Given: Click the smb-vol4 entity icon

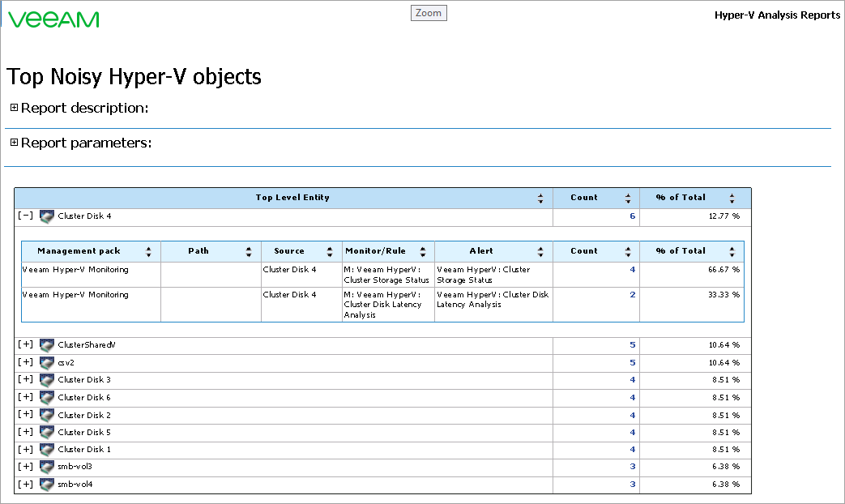Looking at the screenshot, I should 47,485.
